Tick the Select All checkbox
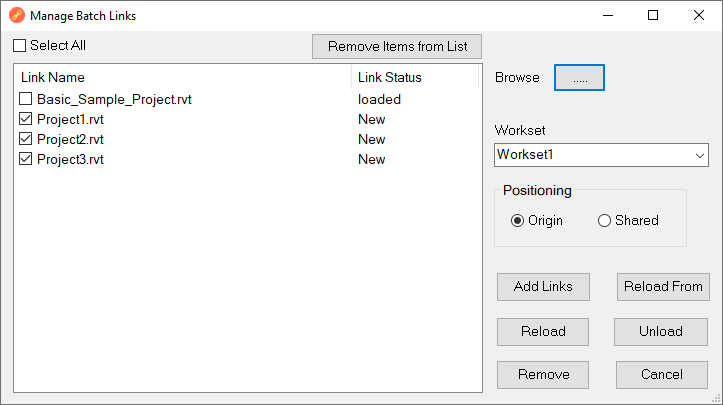 20,46
